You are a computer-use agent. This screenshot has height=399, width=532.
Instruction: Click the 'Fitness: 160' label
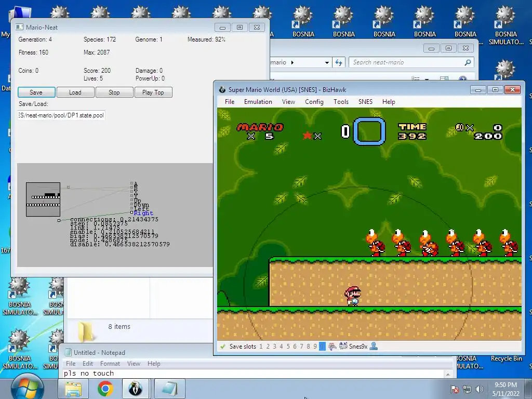[x=34, y=52]
